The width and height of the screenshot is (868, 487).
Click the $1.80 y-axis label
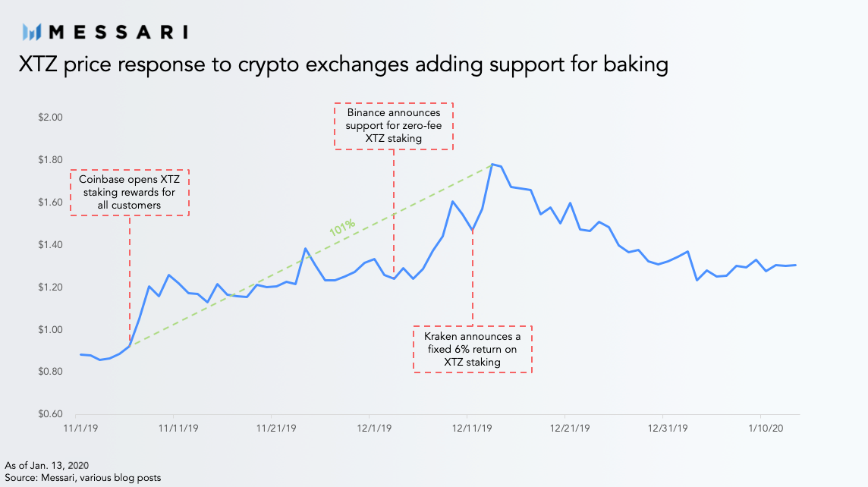(x=50, y=160)
